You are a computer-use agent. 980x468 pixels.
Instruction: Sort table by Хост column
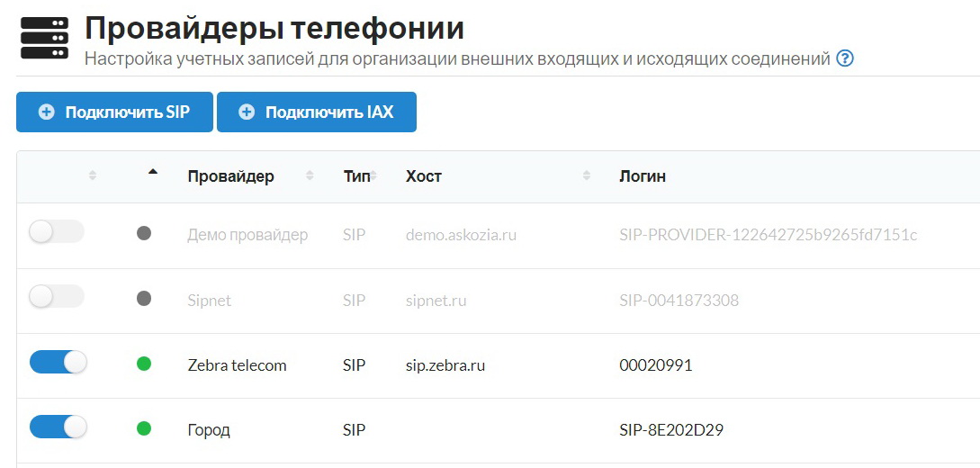[x=424, y=176]
